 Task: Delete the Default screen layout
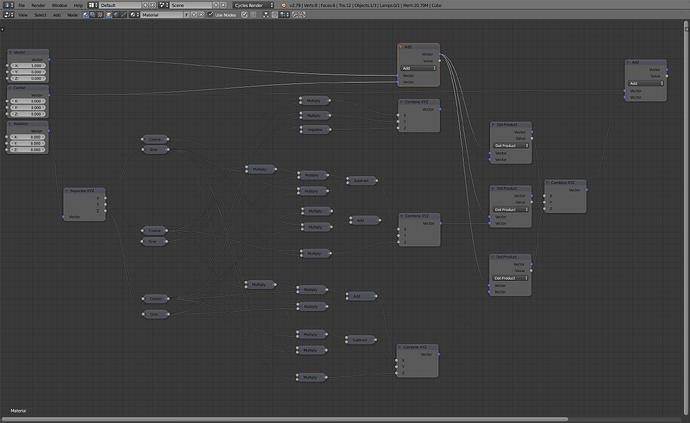pyautogui.click(x=152, y=5)
